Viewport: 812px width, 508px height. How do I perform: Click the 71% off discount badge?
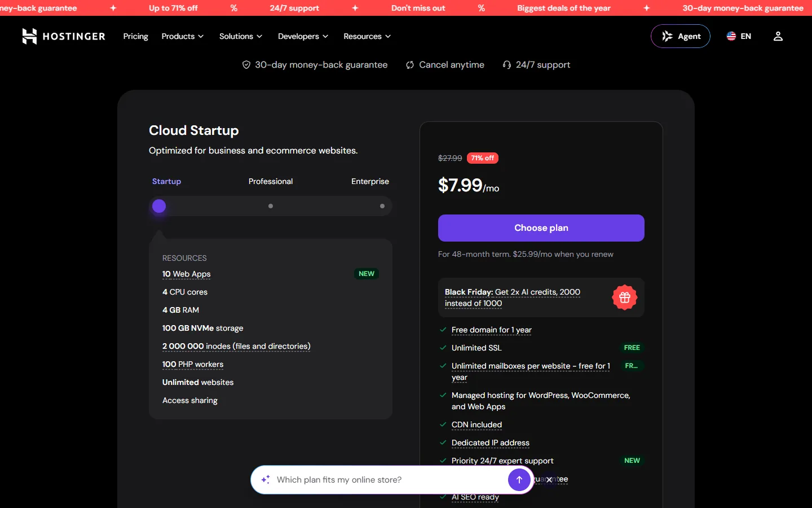tap(483, 158)
